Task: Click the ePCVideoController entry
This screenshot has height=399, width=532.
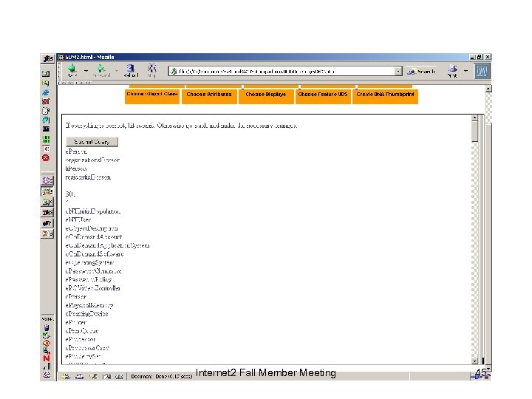Action: click(x=92, y=287)
